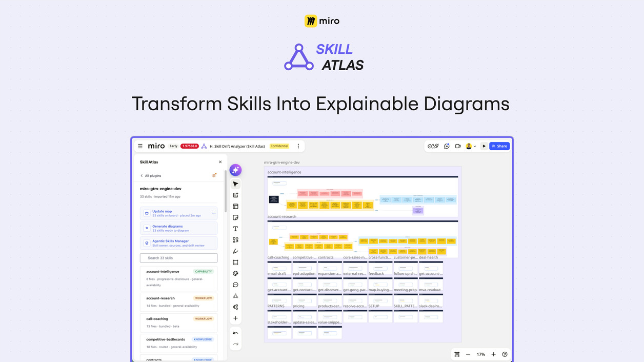The image size is (644, 362).
Task: Open the board three-dot options menu
Action: [298, 146]
